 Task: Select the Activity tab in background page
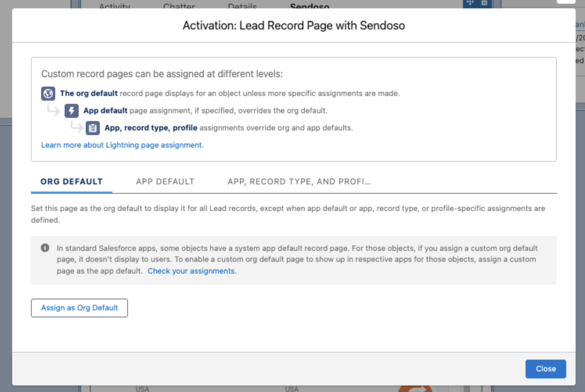click(x=114, y=6)
